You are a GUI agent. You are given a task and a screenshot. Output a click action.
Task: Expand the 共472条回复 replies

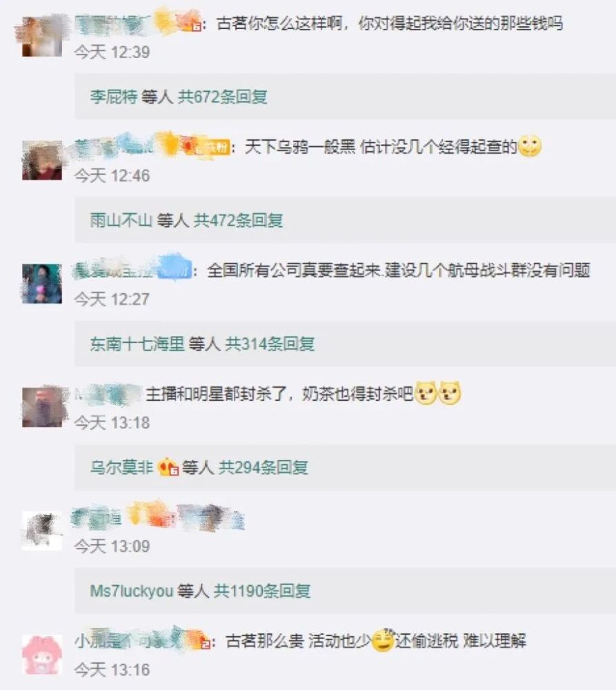pyautogui.click(x=238, y=220)
